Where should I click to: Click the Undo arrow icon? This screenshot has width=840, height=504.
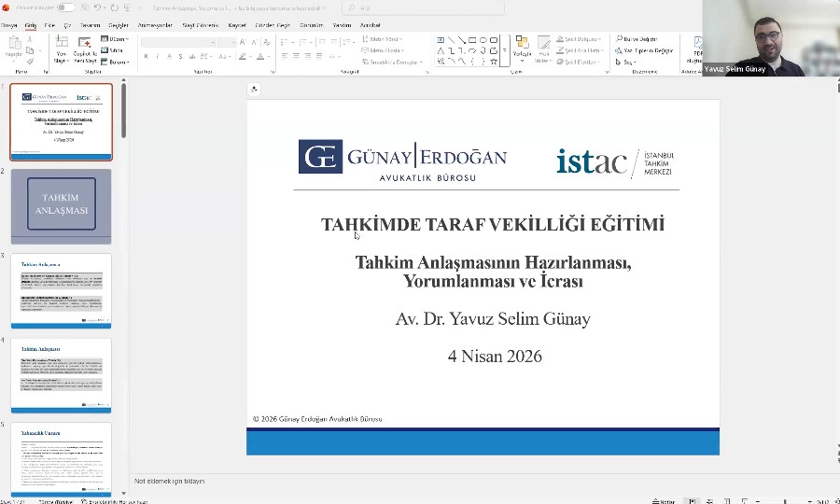tap(97, 7)
